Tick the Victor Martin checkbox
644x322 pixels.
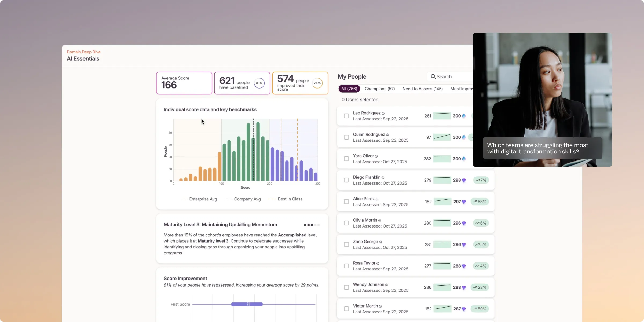pos(346,309)
